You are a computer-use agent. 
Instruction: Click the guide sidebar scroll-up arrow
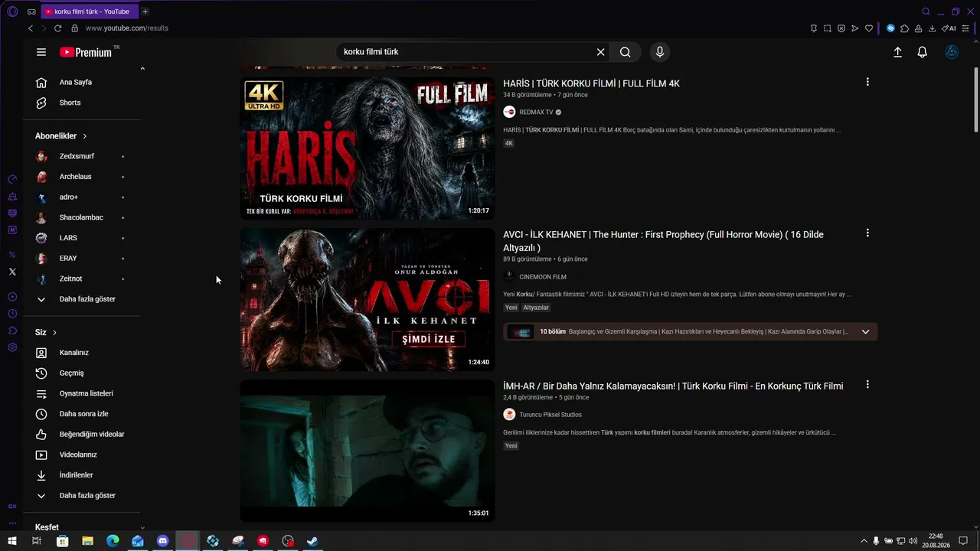point(142,69)
